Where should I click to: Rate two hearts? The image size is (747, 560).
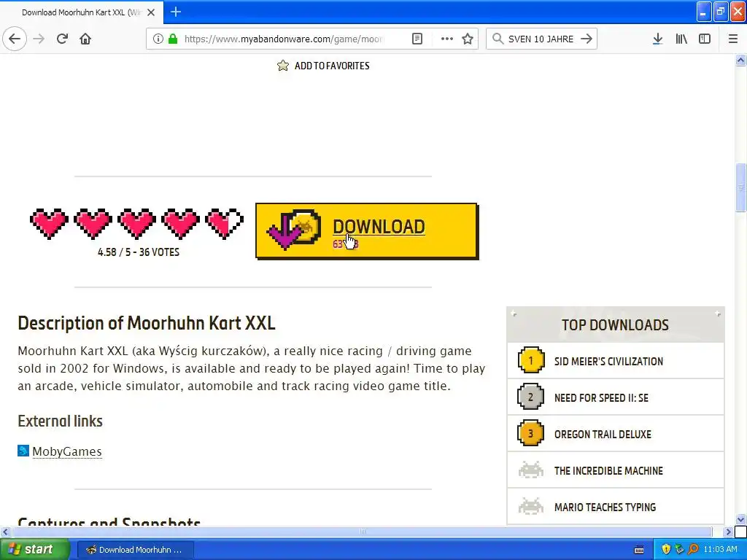(93, 223)
